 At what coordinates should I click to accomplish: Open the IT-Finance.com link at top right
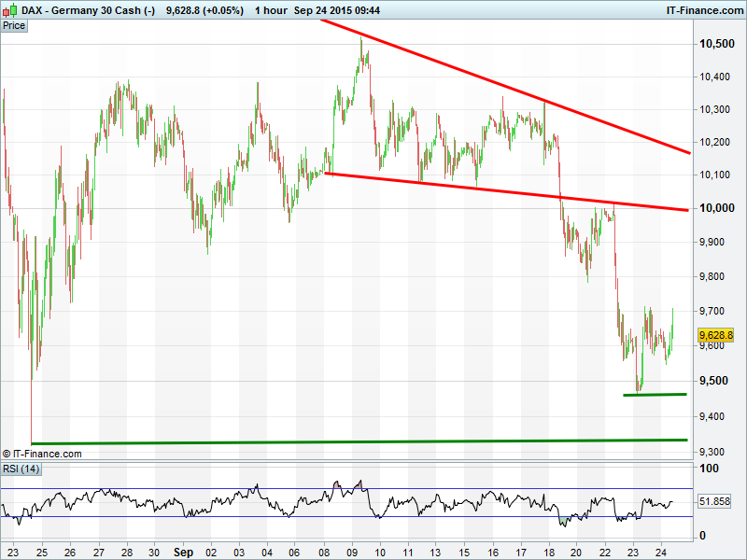click(703, 10)
